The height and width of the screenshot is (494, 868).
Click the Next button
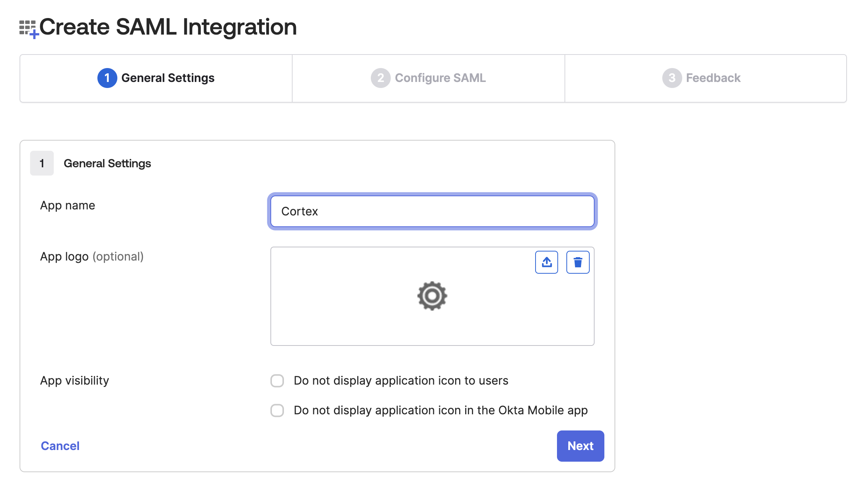pyautogui.click(x=580, y=446)
